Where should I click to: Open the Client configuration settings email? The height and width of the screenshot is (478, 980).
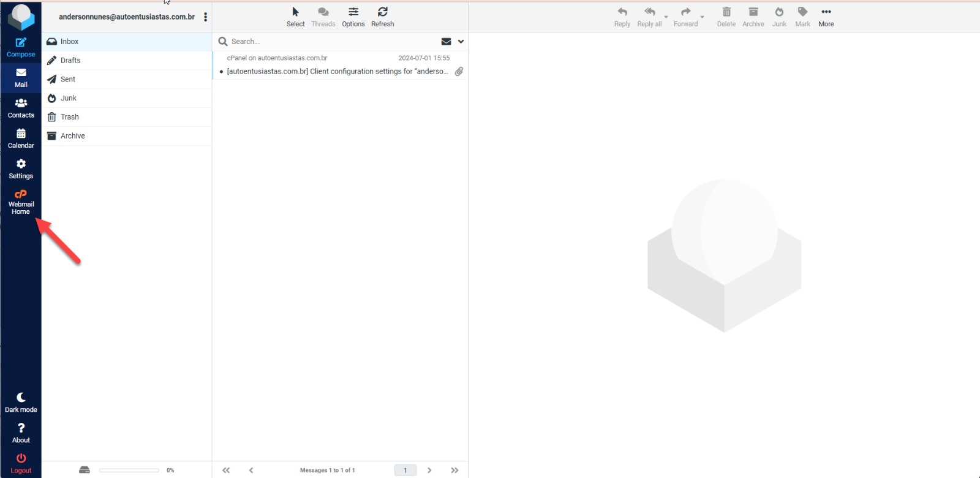pyautogui.click(x=337, y=72)
